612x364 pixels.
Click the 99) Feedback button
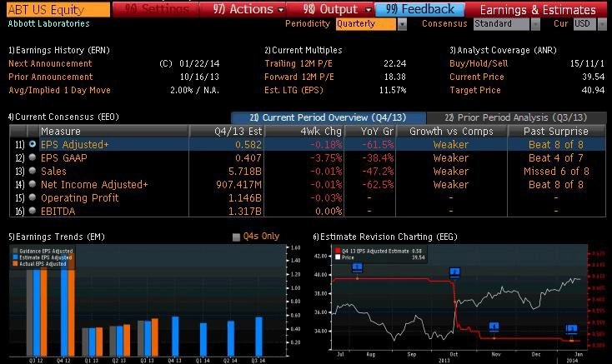420,9
